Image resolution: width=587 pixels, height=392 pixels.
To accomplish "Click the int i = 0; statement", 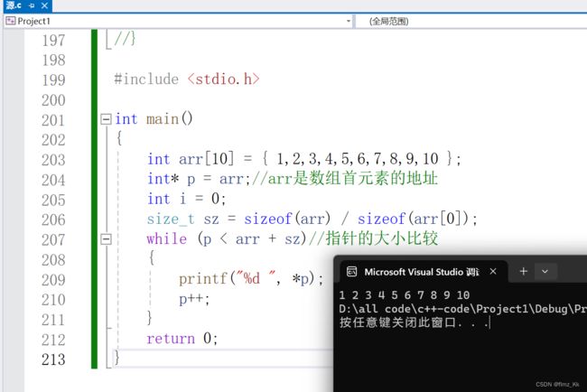I will pos(186,199).
